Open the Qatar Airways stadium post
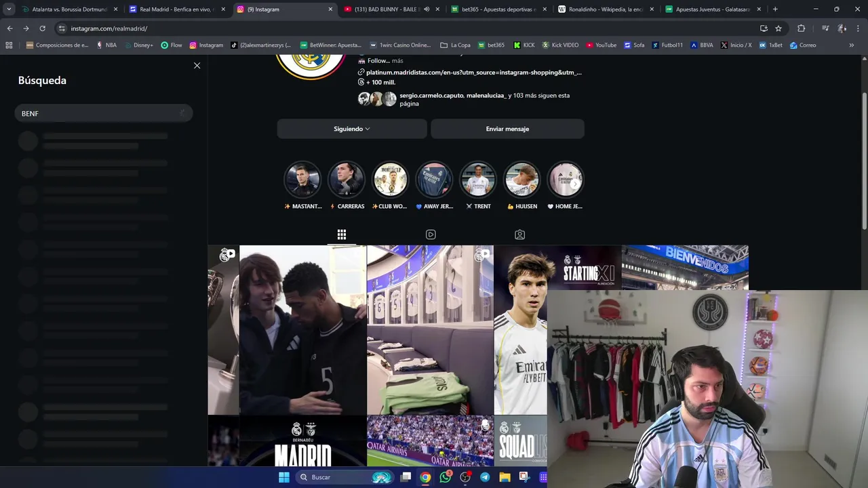The image size is (868, 488). 430,441
